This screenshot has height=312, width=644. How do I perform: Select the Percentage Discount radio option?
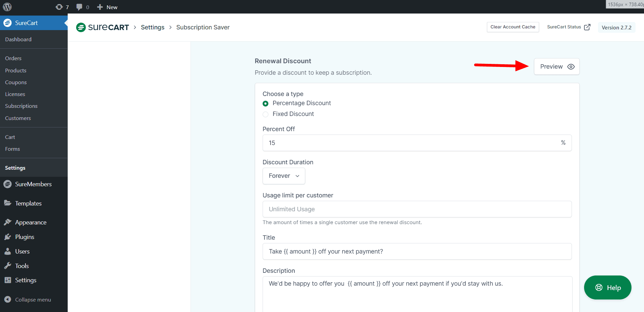[x=266, y=103]
